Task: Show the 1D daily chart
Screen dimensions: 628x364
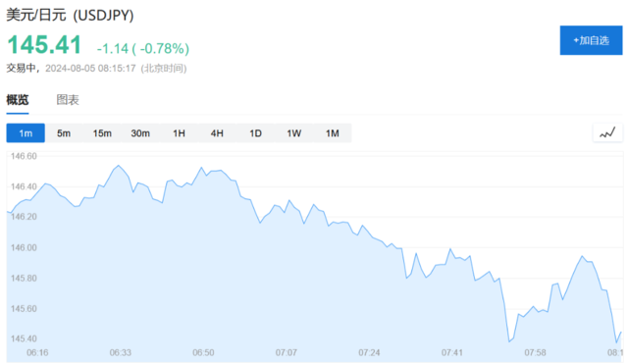Action: tap(255, 133)
